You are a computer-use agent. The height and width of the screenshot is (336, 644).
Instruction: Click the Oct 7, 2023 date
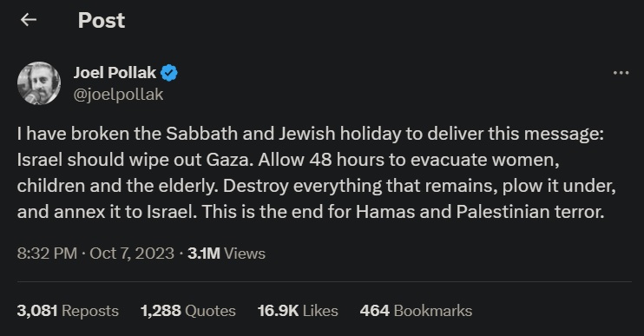click(x=132, y=254)
